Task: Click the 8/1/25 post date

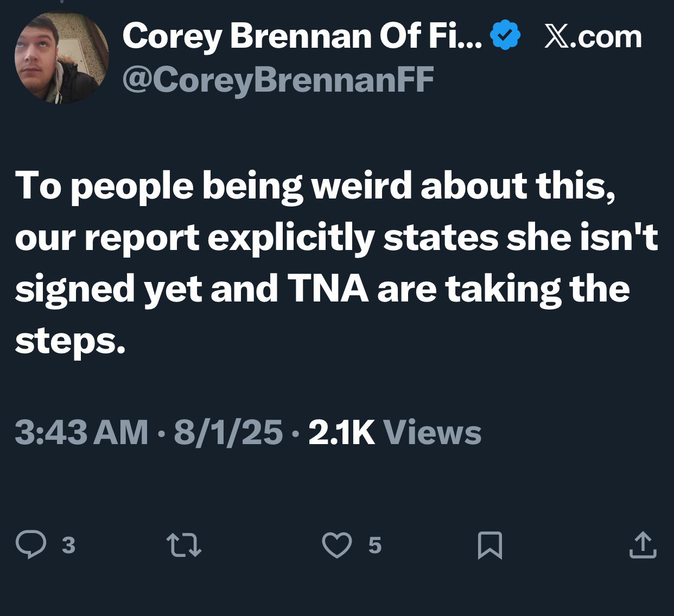Action: coord(228,433)
